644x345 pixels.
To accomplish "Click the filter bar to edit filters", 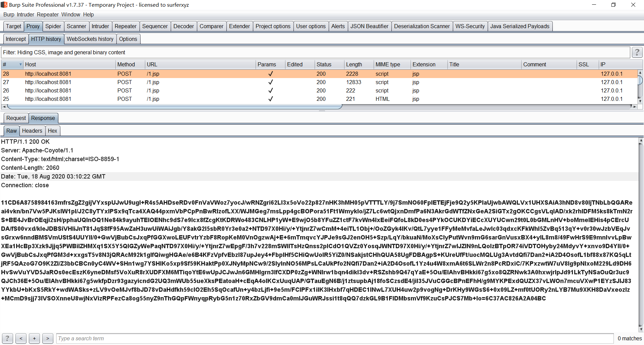I will 315,52.
